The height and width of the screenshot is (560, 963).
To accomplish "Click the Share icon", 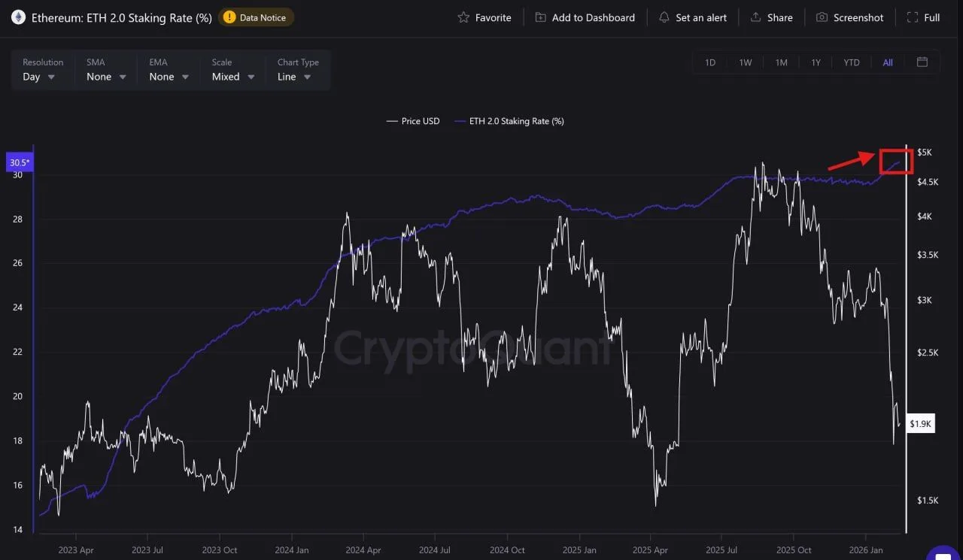I will (x=755, y=17).
